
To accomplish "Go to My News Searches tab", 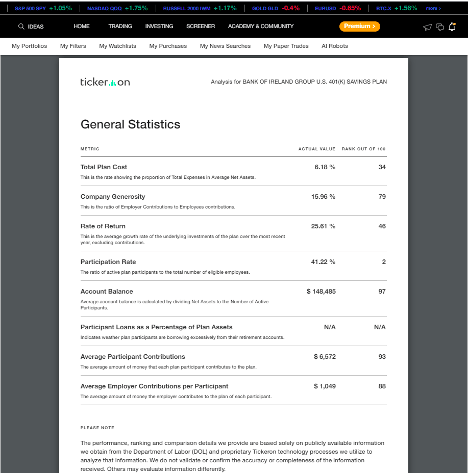I will [x=225, y=46].
